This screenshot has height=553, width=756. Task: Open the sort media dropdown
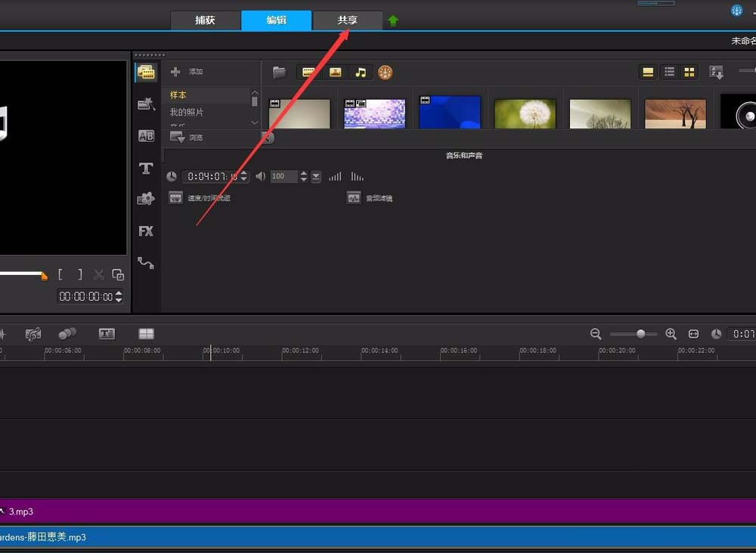click(716, 73)
